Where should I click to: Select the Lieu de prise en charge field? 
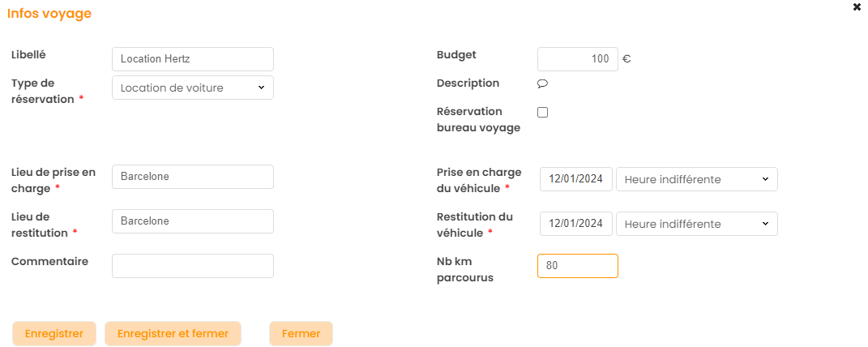tap(193, 177)
